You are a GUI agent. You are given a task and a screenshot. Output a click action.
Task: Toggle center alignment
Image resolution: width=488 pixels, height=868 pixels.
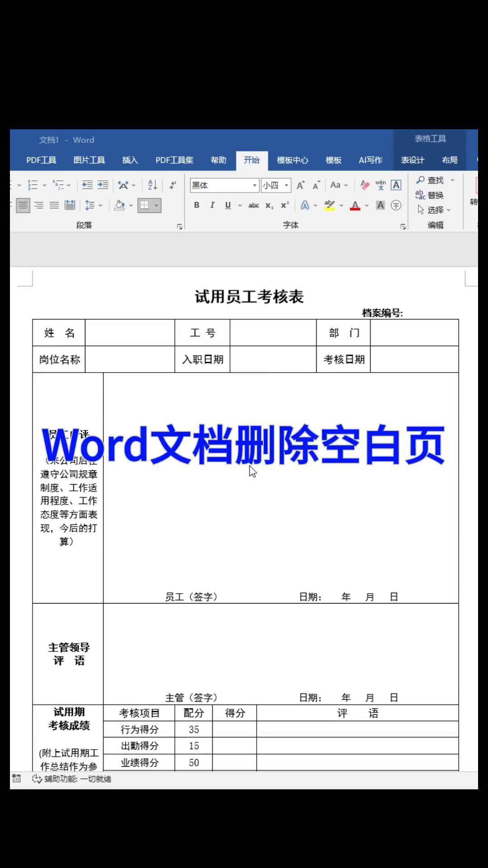pyautogui.click(x=23, y=206)
